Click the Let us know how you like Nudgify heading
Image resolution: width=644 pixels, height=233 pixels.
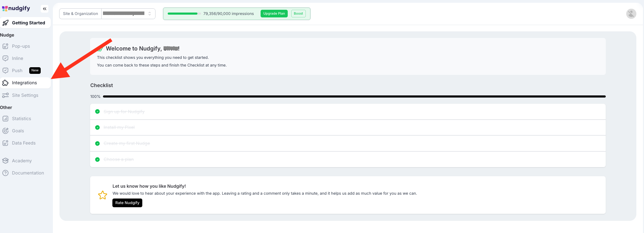tap(149, 186)
